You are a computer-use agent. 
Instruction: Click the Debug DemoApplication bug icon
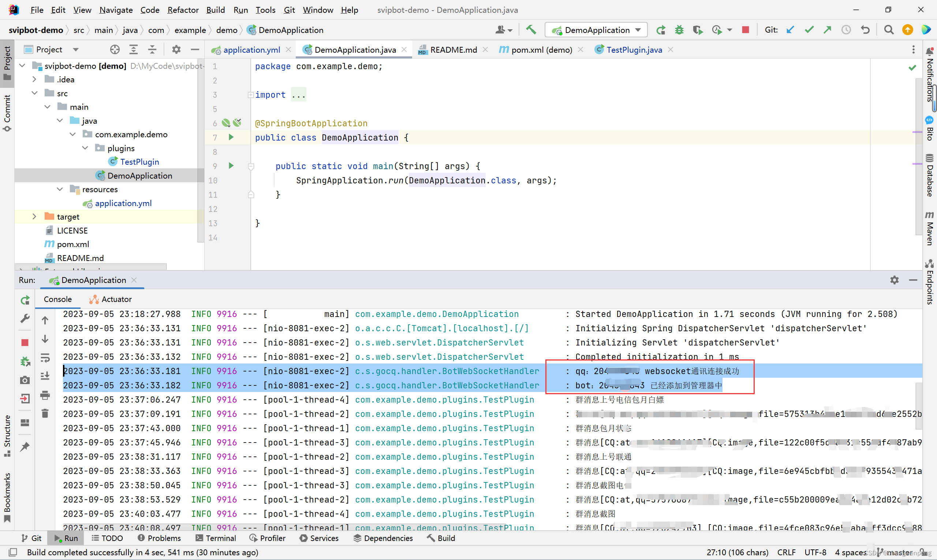pos(679,30)
